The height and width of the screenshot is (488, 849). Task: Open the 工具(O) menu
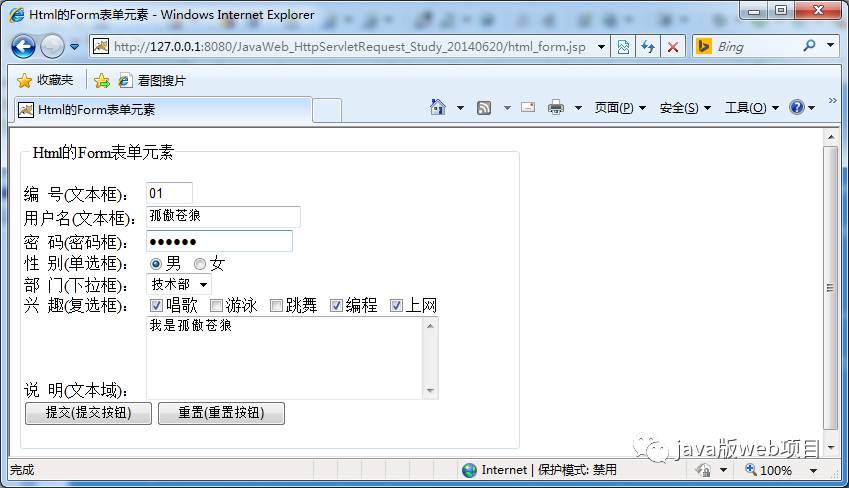point(752,108)
